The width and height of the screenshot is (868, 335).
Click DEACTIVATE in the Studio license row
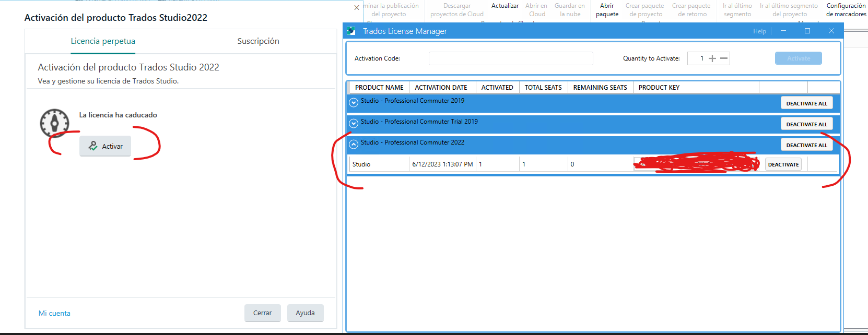point(783,164)
